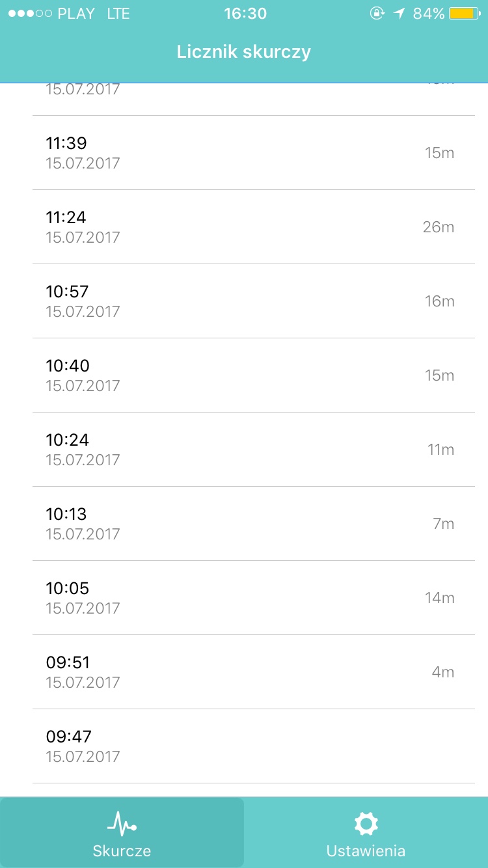Tap the battery icon in status bar
The width and height of the screenshot is (488, 868).
[x=465, y=14]
